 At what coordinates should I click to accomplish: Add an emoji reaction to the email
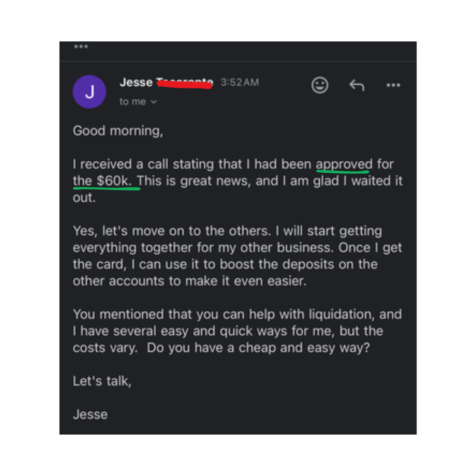tap(320, 85)
